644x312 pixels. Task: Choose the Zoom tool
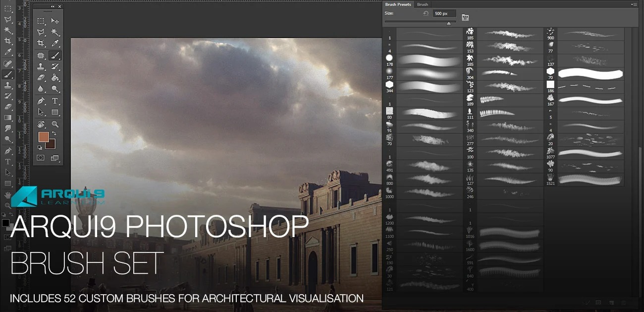tap(54, 124)
